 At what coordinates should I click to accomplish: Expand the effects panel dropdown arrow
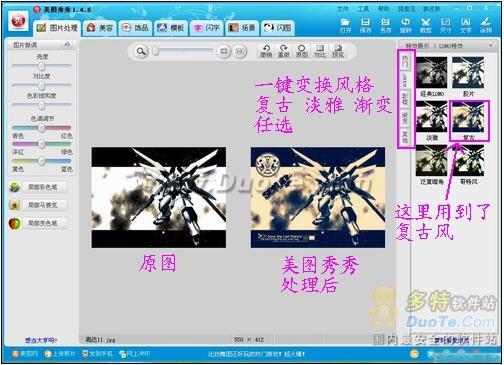point(491,46)
